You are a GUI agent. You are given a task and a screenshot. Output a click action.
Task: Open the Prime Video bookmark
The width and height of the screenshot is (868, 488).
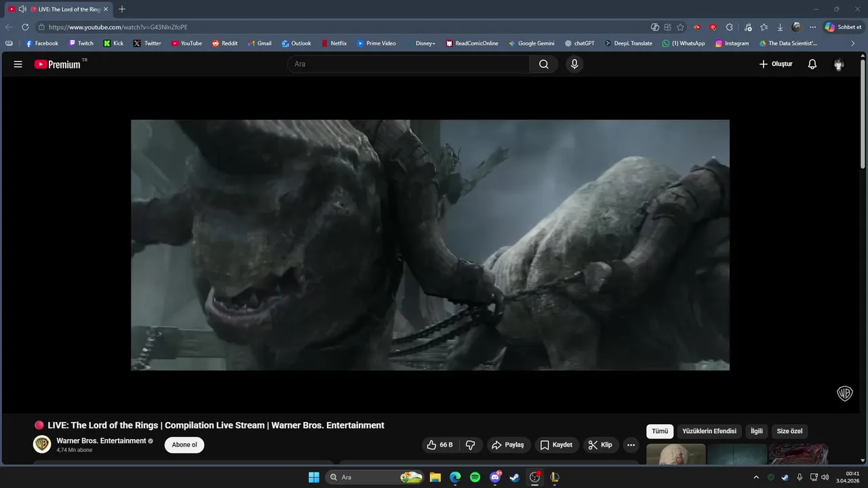[376, 43]
